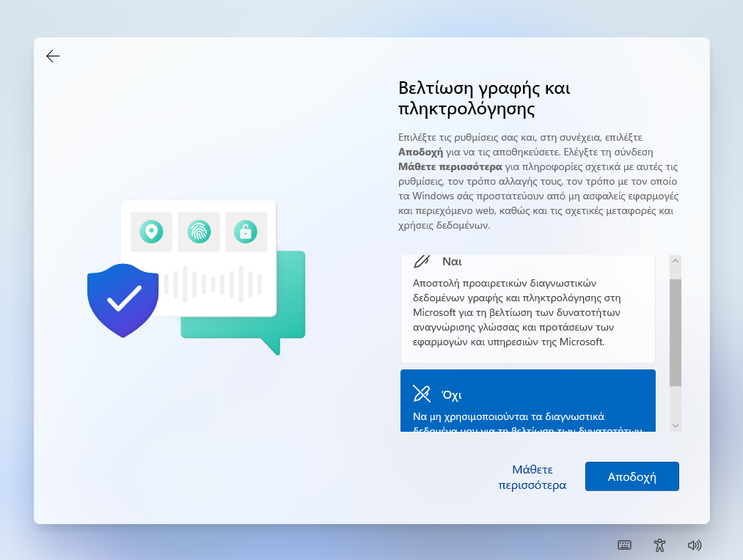Viewport: 743px width, 560px height.
Task: Click the padlock icon in illustration
Action: tap(246, 232)
